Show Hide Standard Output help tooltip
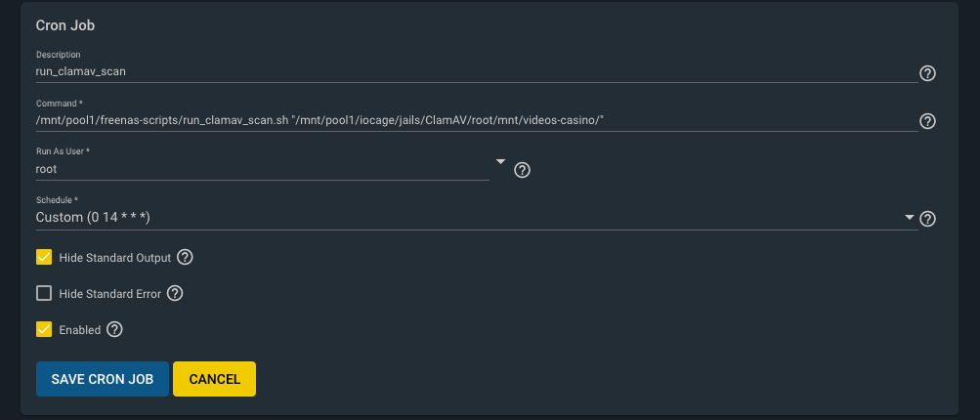Viewport: 980px width, 420px height. [x=185, y=257]
